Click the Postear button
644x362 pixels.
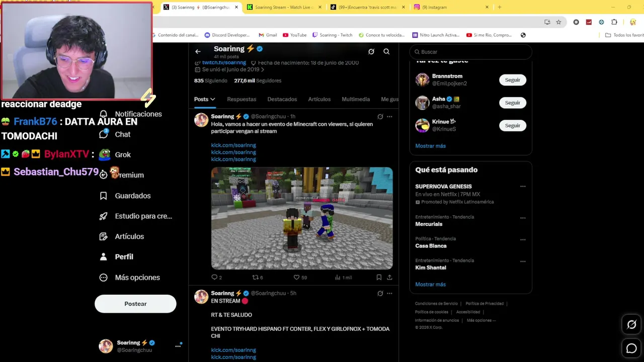point(135,304)
